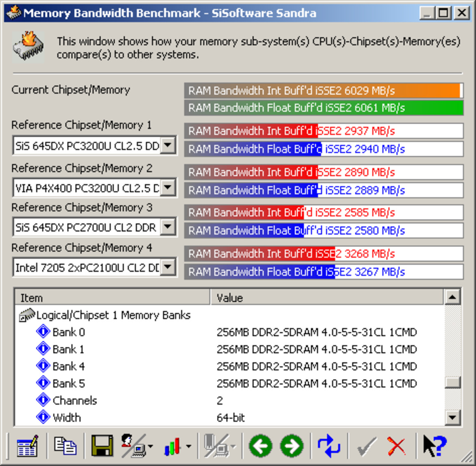Open the Reference Chipset/Memory 2 dropdown
Viewport: 476px width, 466px height.
click(168, 188)
